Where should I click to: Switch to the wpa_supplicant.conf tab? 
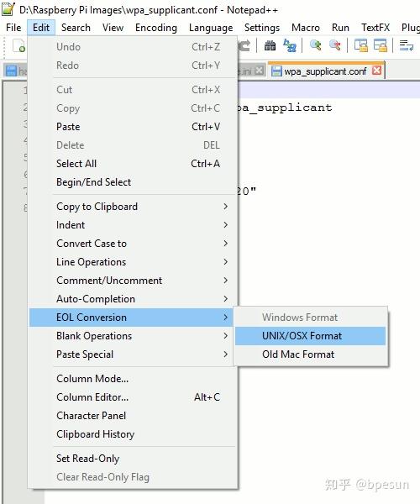pos(325,71)
